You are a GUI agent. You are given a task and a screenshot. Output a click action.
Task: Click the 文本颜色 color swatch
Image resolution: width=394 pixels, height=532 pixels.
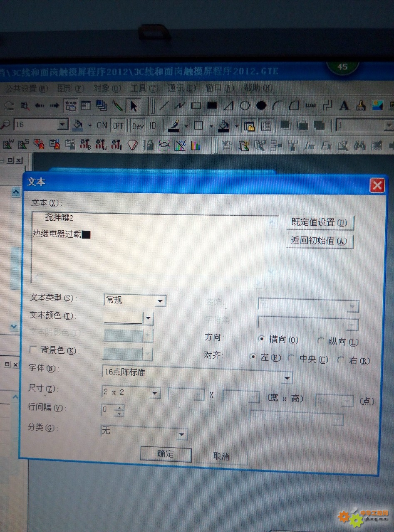[123, 318]
